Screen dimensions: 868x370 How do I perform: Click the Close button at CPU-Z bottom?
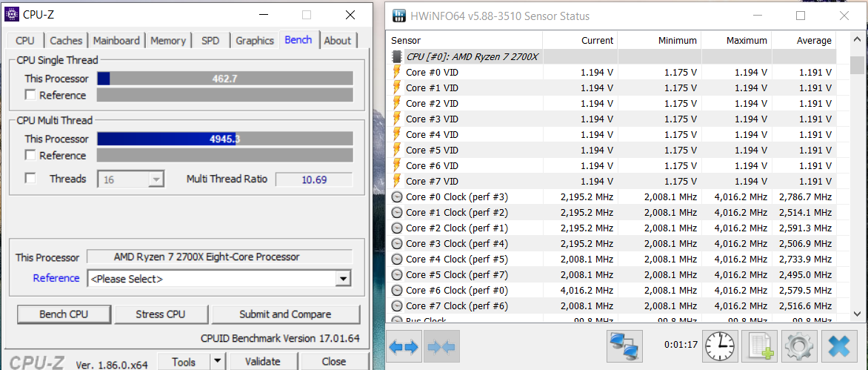tap(334, 362)
